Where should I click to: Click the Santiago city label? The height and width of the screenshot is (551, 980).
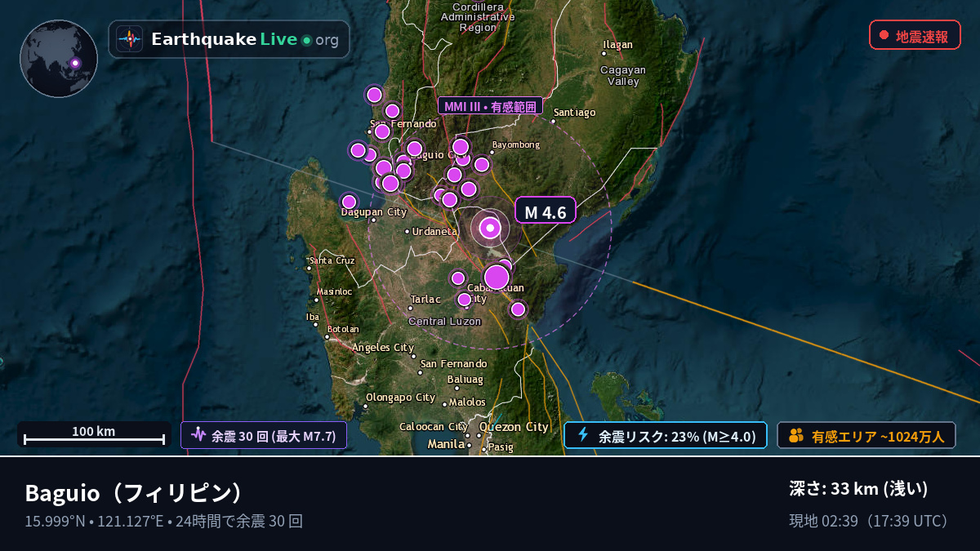574,113
